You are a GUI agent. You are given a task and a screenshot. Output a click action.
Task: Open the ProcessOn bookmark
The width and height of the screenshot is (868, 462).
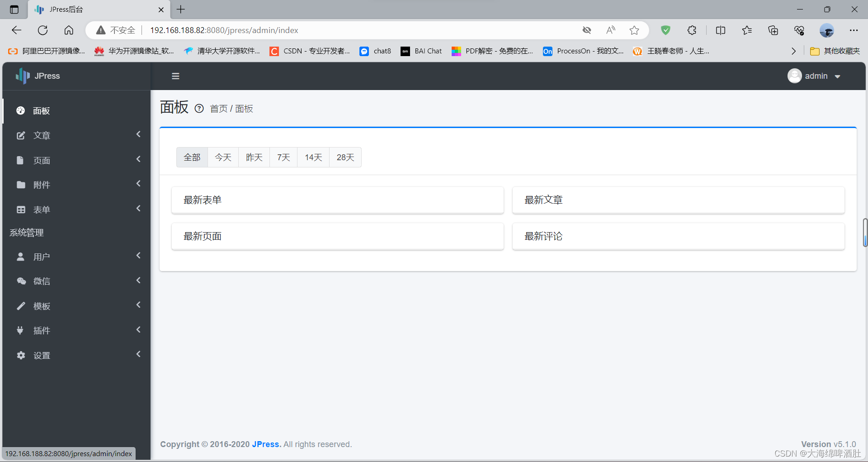click(x=583, y=51)
